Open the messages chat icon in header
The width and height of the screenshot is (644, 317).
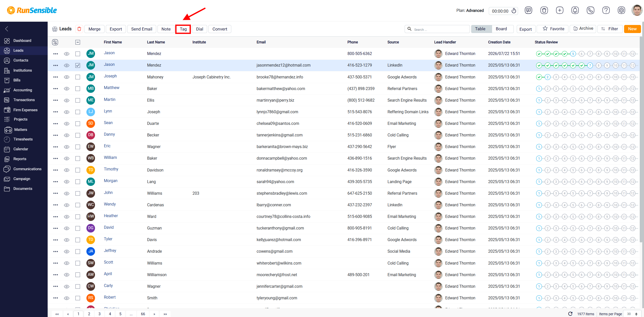pyautogui.click(x=528, y=10)
